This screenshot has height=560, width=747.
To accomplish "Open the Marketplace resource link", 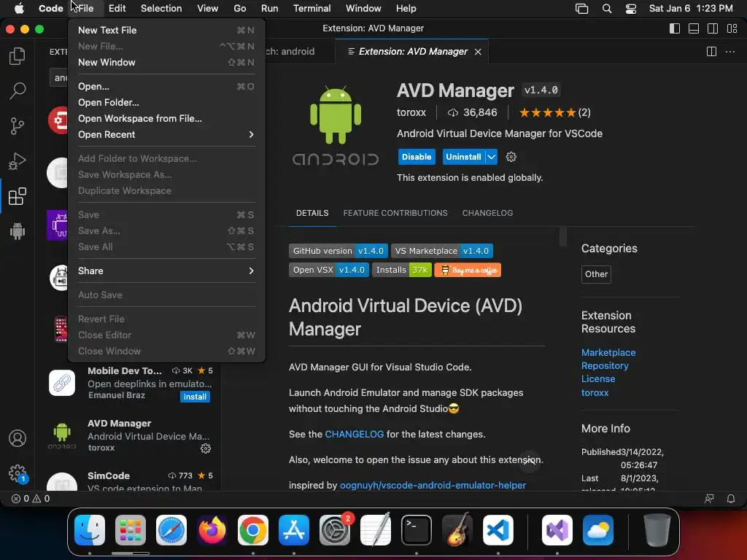I will 608,352.
